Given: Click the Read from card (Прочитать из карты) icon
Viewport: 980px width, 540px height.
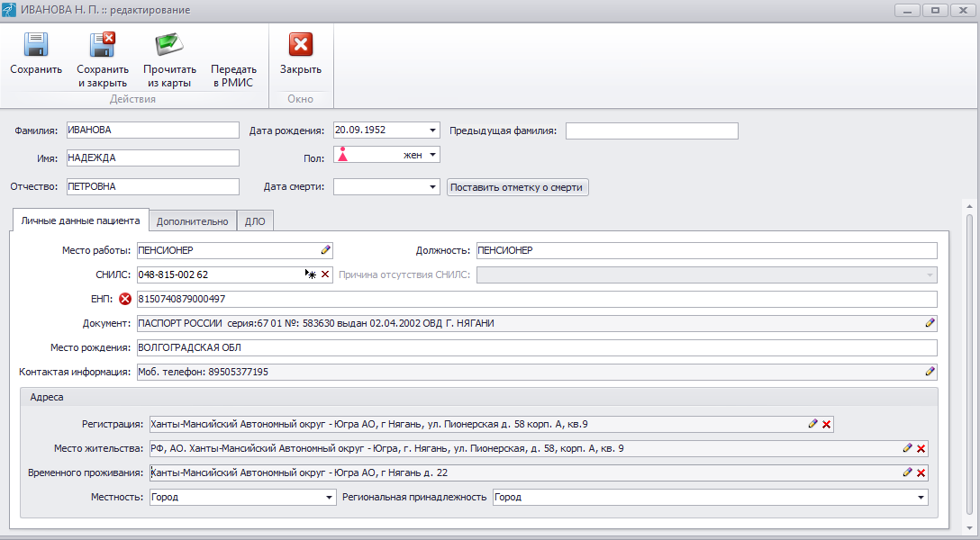Looking at the screenshot, I should [x=169, y=45].
